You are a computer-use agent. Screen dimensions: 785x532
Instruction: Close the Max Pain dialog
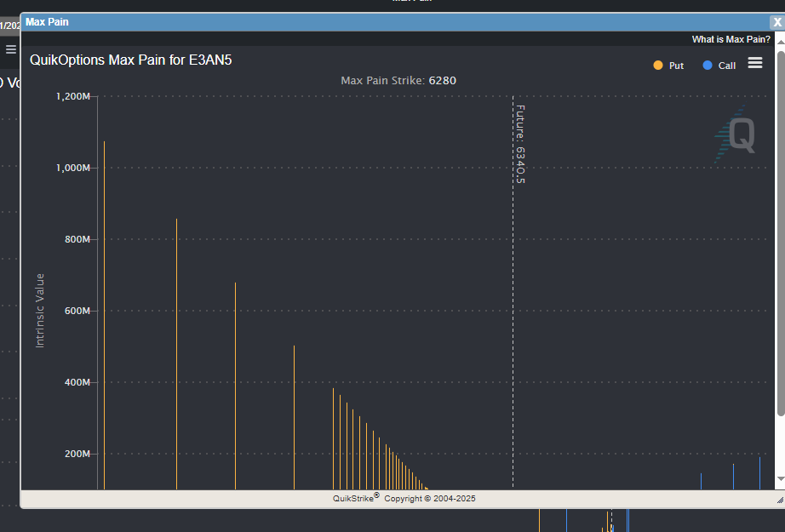coord(777,22)
